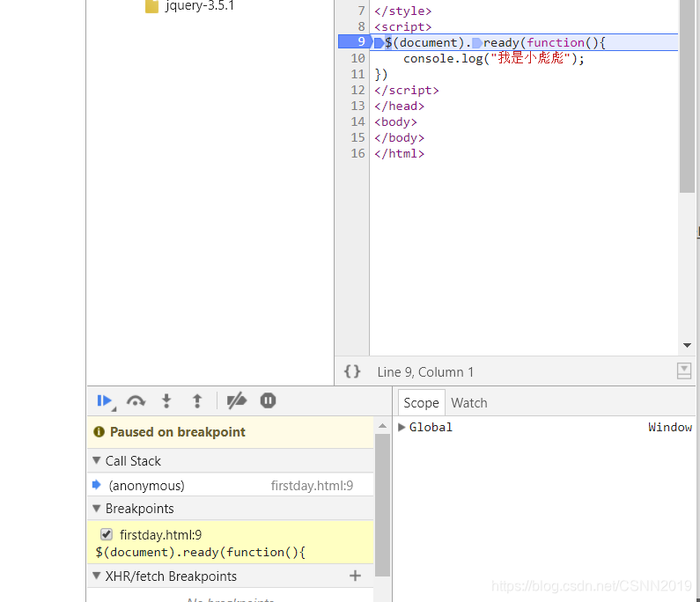Click the Line 9, Column 1 status

coord(425,371)
